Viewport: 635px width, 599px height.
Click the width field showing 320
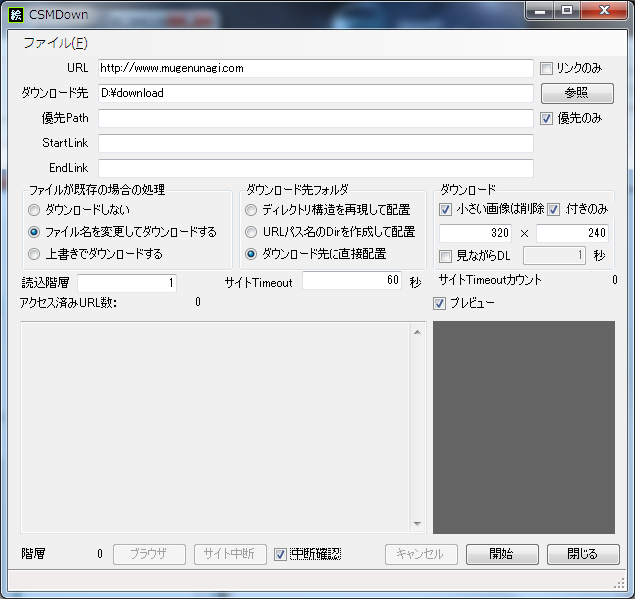point(475,233)
